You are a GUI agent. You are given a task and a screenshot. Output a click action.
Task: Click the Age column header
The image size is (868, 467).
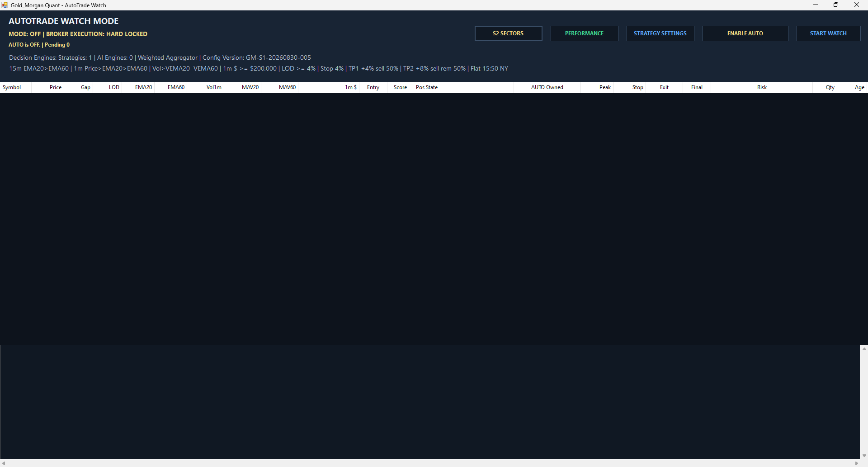pyautogui.click(x=853, y=87)
